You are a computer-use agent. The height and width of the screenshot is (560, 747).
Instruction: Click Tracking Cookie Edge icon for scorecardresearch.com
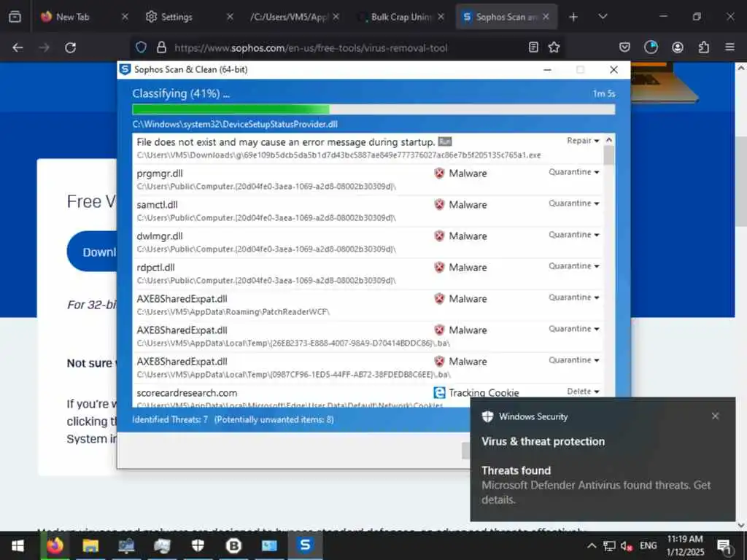439,392
